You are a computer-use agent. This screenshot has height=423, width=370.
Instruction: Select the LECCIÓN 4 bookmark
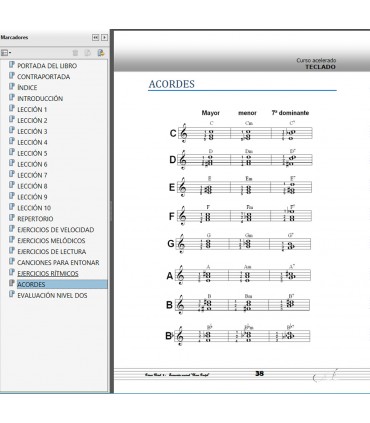point(32,142)
